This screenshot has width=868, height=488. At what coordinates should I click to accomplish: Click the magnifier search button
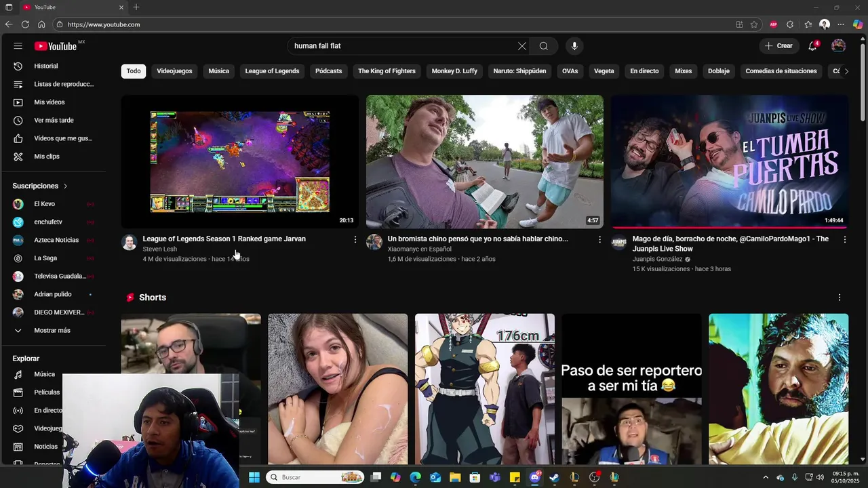pos(543,46)
